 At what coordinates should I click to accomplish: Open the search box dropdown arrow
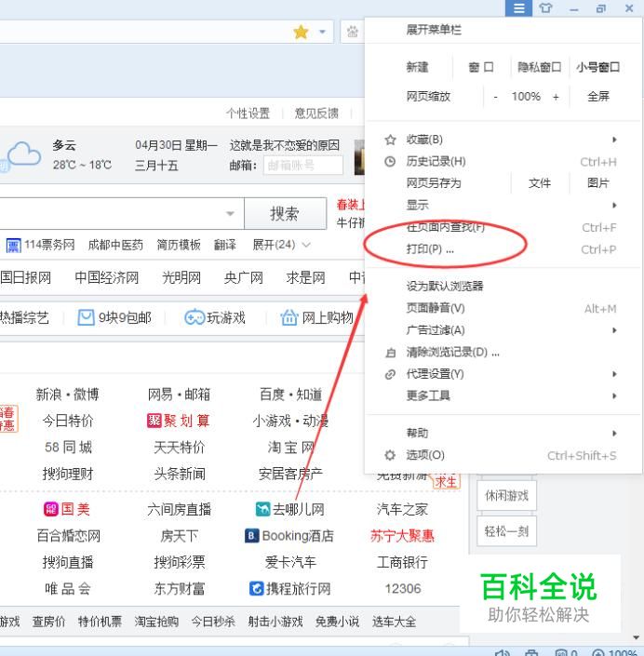coord(230,214)
